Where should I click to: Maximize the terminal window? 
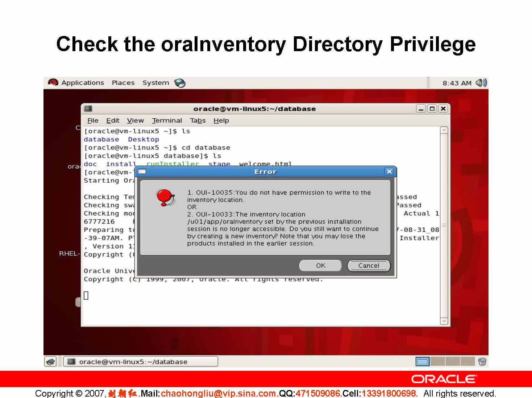(x=432, y=108)
